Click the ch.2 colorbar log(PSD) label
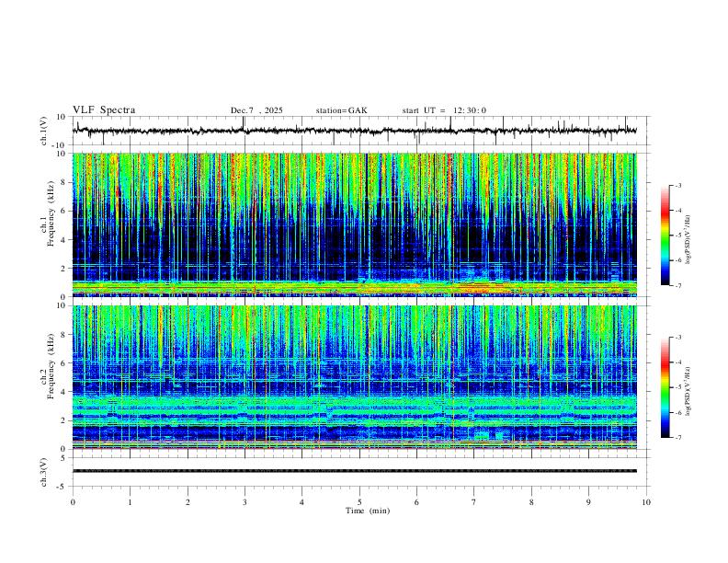728x563 pixels. 688,392
